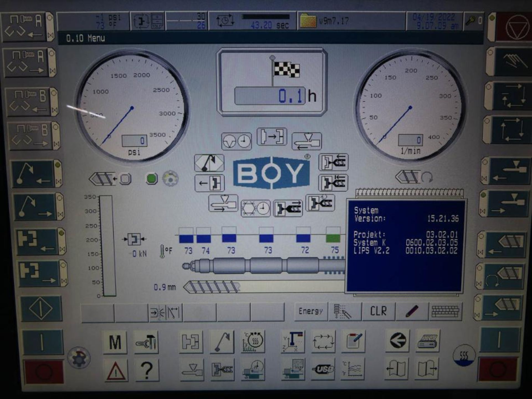Open the temperature curve graph page
Image resolution: width=532 pixels, height=399 pixels.
click(x=353, y=369)
